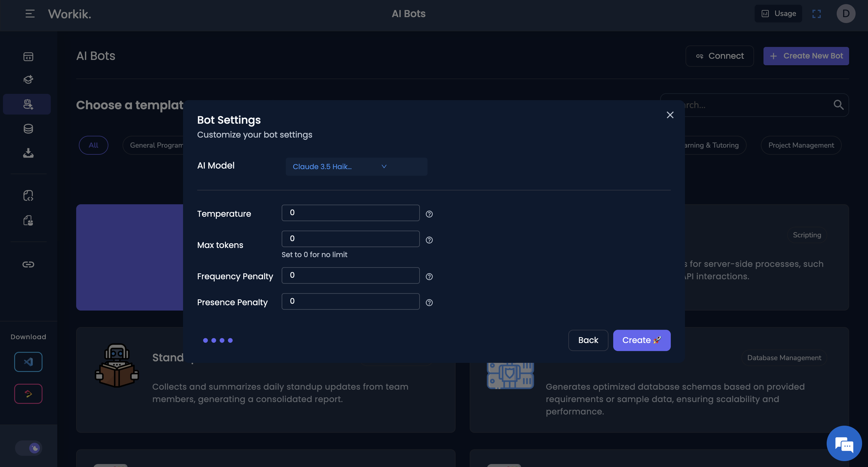Click the Database Management tag

[x=784, y=358]
